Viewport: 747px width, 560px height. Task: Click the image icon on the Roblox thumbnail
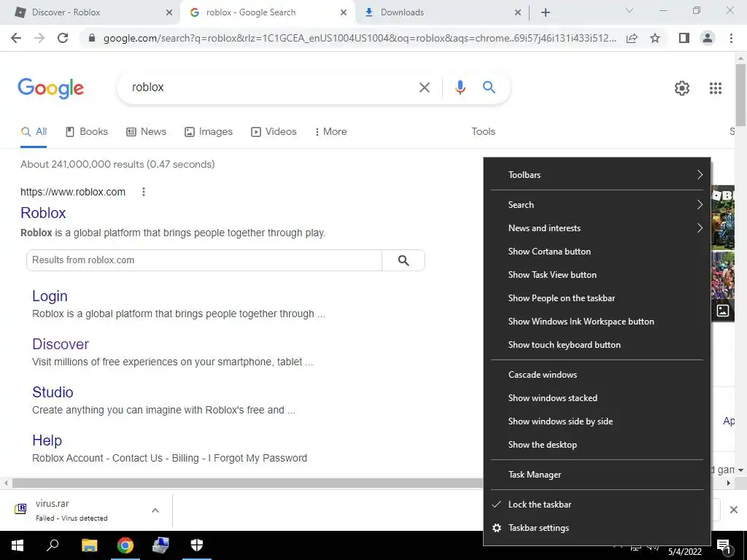[723, 311]
